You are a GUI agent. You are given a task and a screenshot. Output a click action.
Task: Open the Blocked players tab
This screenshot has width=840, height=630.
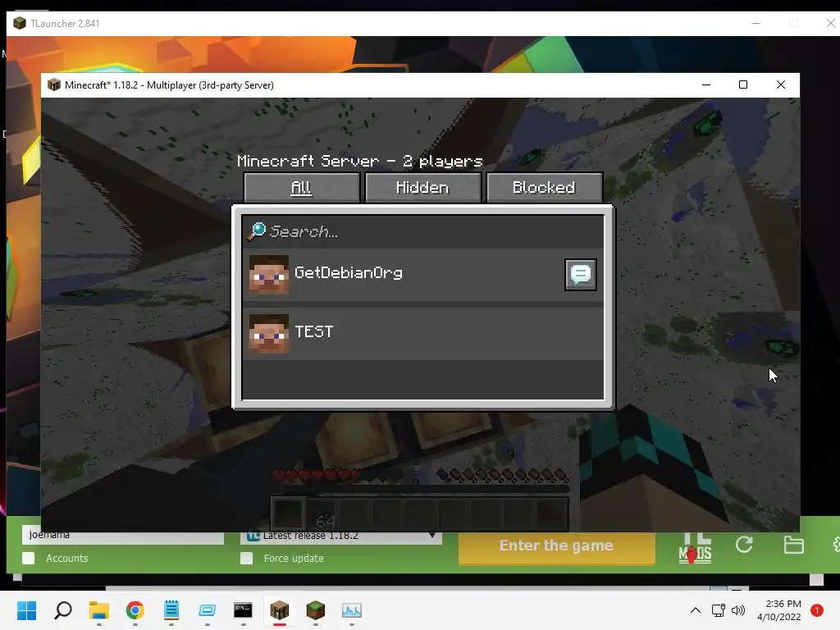[544, 188]
